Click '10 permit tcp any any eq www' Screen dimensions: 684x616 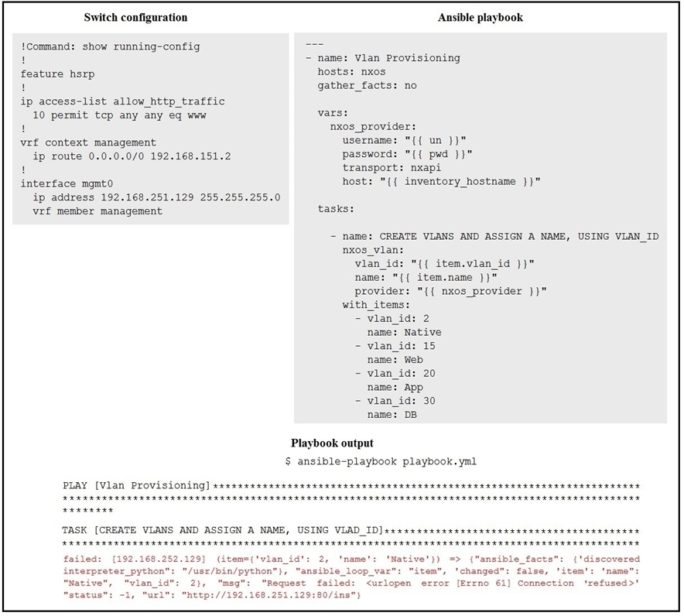(119, 115)
